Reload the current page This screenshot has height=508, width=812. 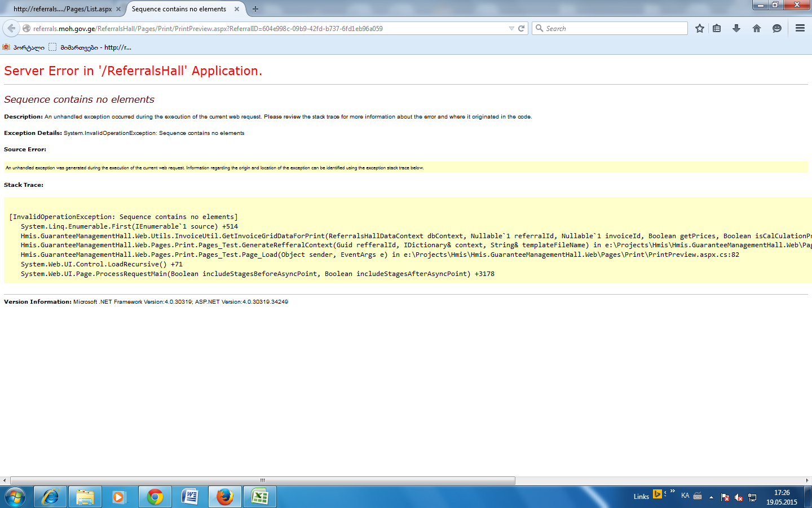(522, 28)
